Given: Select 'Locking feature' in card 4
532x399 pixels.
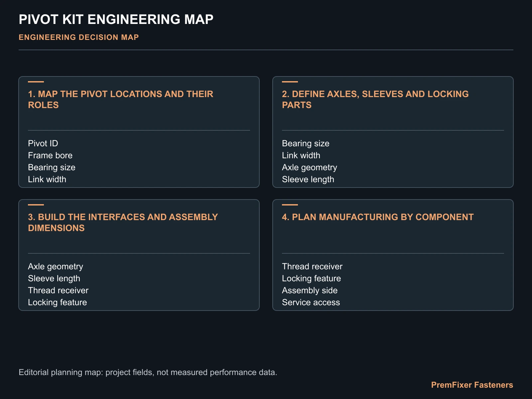Looking at the screenshot, I should pyautogui.click(x=312, y=278).
